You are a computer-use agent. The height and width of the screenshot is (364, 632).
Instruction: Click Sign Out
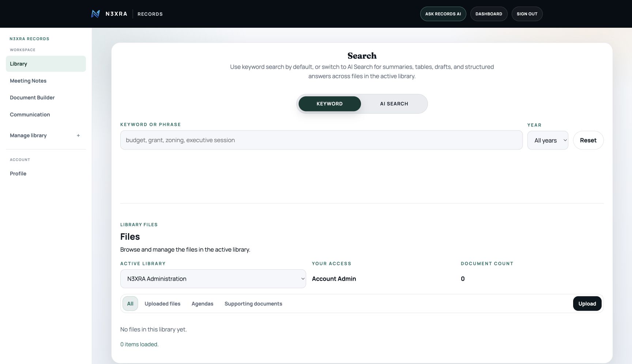pyautogui.click(x=527, y=14)
